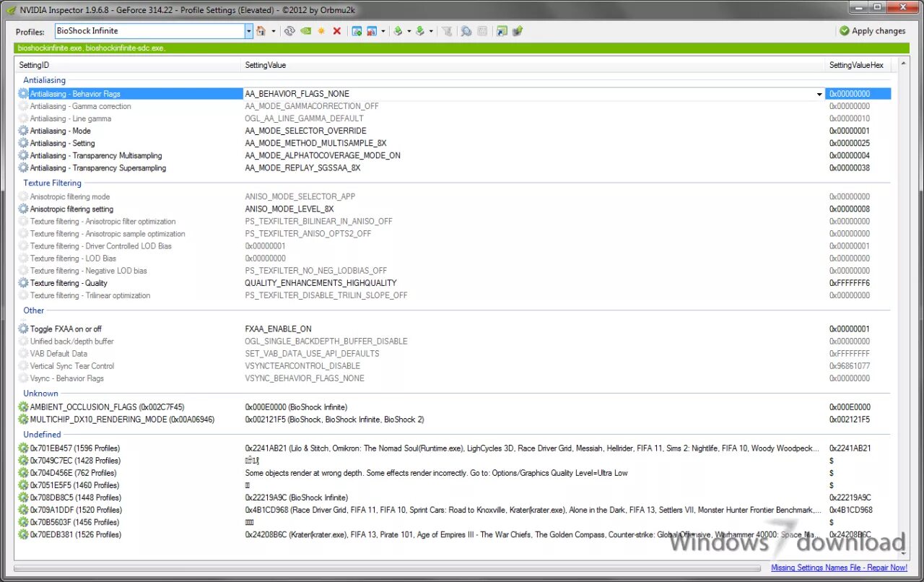Open dropdown beside second green arrow icon

click(x=431, y=31)
